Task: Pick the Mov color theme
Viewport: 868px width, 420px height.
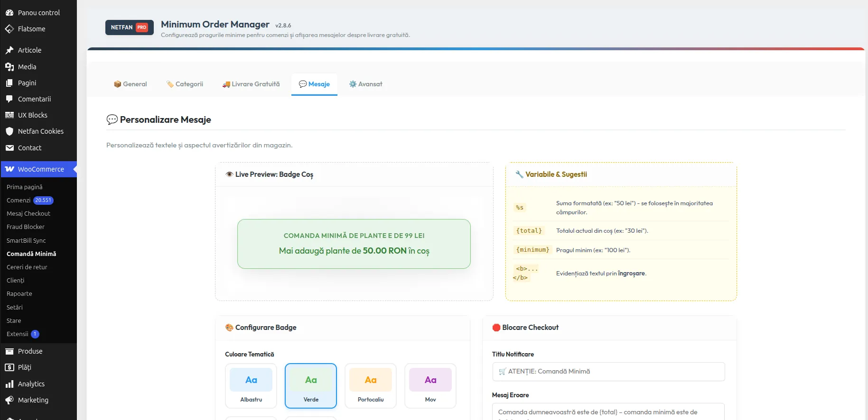Action: click(x=430, y=386)
